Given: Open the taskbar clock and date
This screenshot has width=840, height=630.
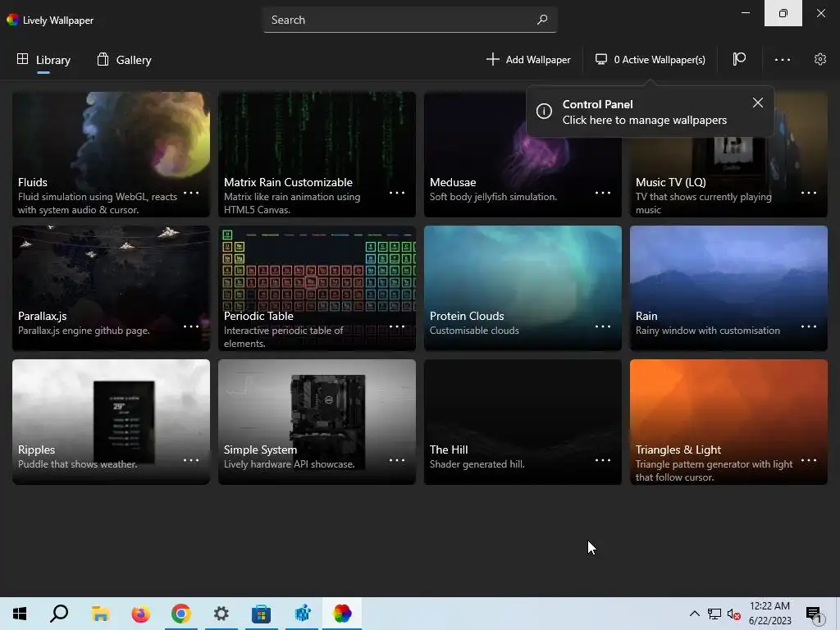Looking at the screenshot, I should pos(769,614).
